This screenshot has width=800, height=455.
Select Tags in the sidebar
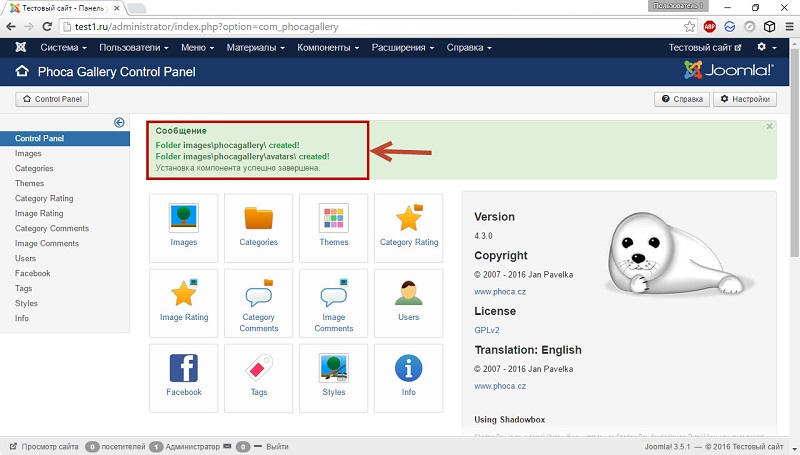(23, 288)
